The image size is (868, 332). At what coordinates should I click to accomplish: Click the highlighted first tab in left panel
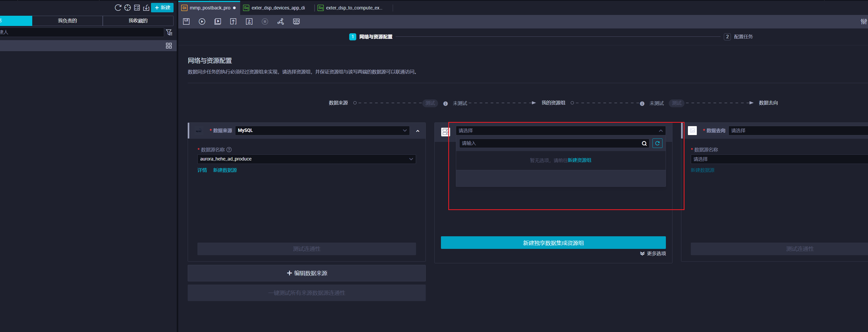(x=16, y=21)
